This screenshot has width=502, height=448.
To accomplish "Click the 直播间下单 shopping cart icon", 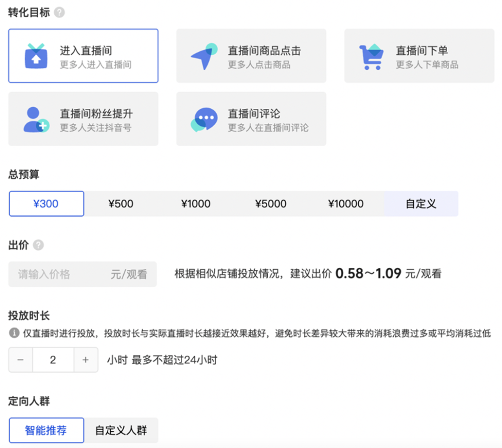I will [371, 56].
